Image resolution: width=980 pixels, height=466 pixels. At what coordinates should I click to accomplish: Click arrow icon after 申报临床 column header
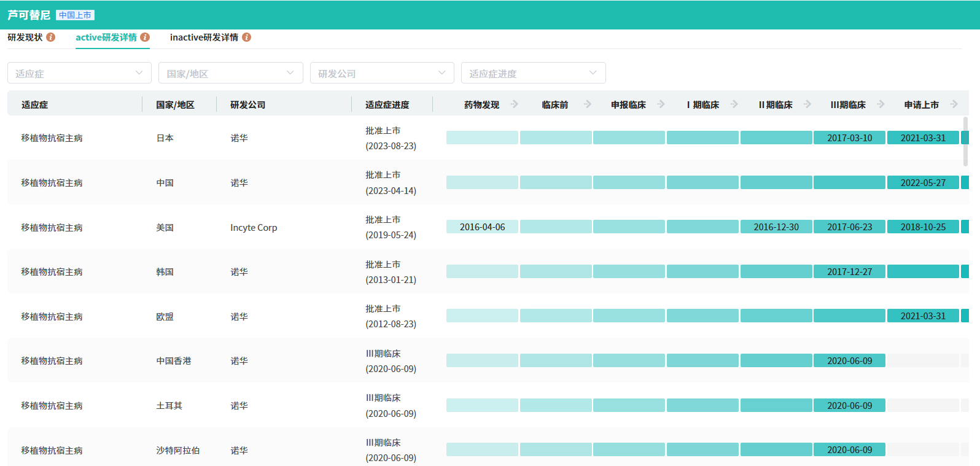point(661,104)
